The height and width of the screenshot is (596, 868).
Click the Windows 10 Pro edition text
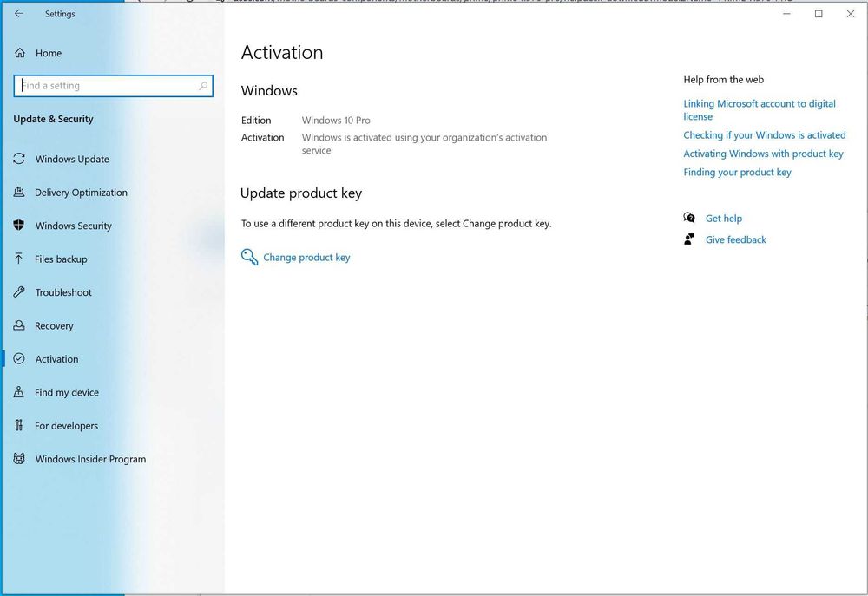pos(336,120)
